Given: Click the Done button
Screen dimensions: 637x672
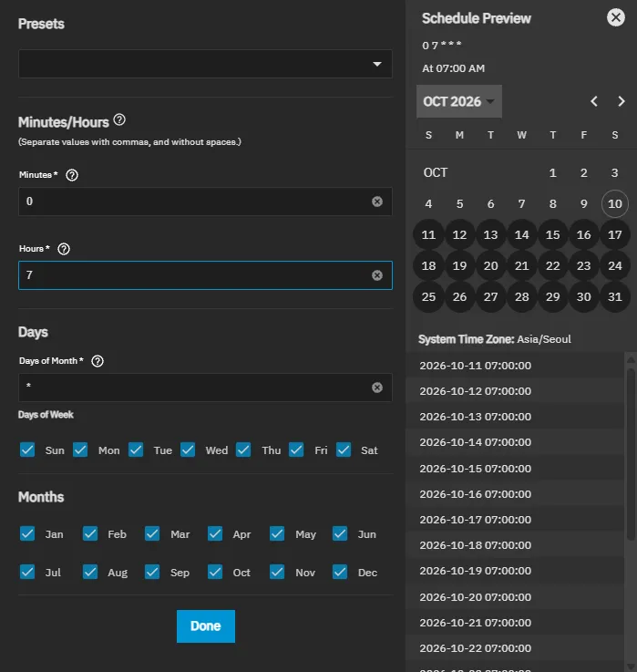Looking at the screenshot, I should click(206, 626).
